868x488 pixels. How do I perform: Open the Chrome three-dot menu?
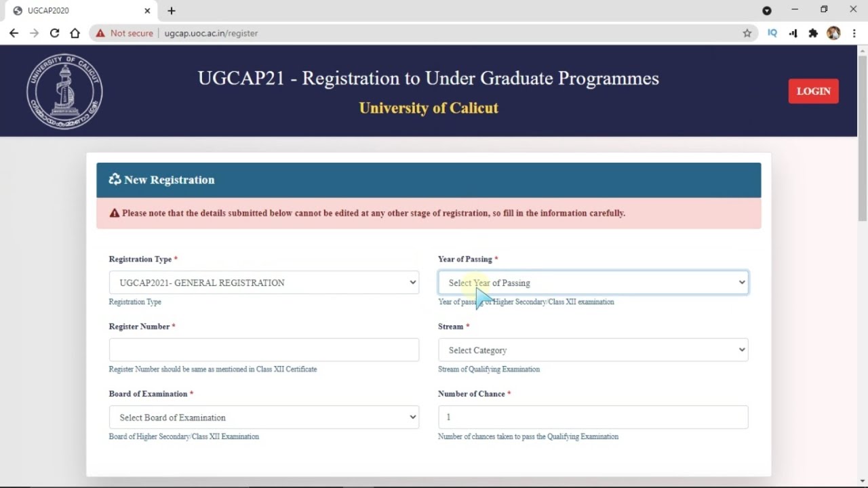[x=854, y=33]
